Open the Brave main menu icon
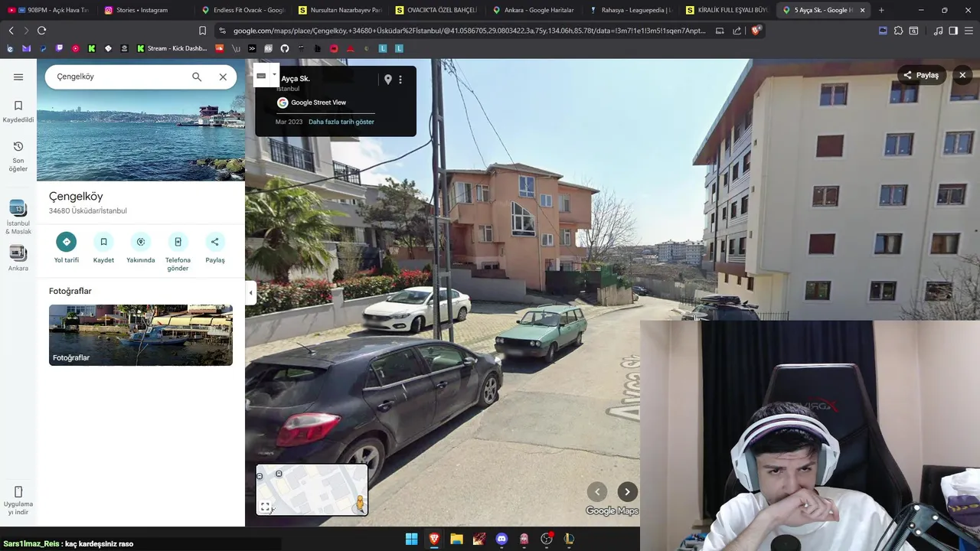This screenshot has width=980, height=551. [x=969, y=31]
